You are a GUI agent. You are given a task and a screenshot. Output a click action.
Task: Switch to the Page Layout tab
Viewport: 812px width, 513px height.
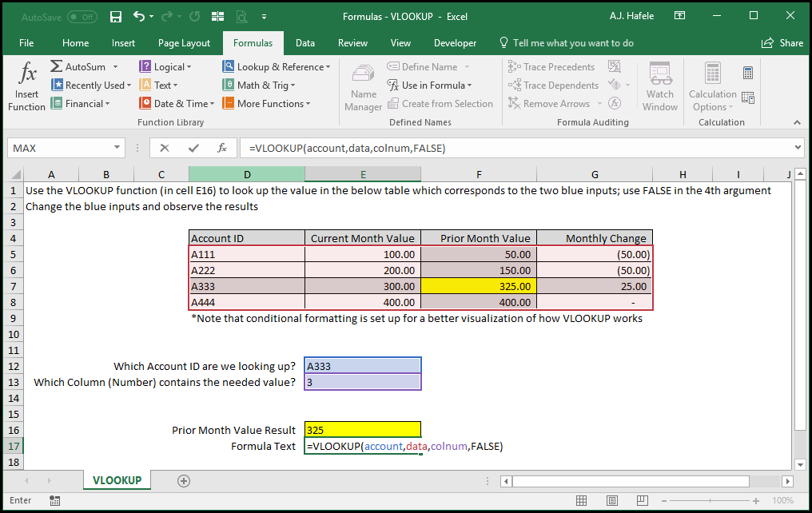pos(184,43)
